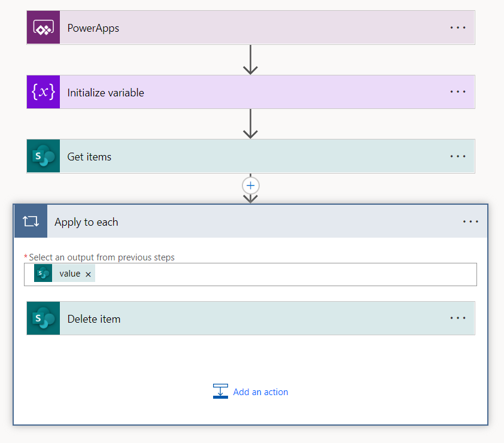Click the Add an action icon

pos(220,392)
